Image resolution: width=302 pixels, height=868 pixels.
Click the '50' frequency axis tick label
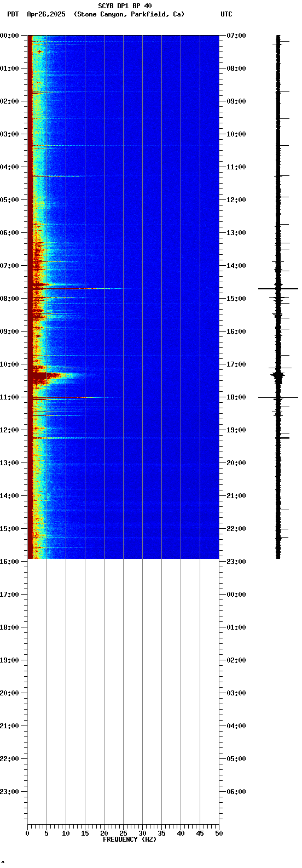point(219,833)
